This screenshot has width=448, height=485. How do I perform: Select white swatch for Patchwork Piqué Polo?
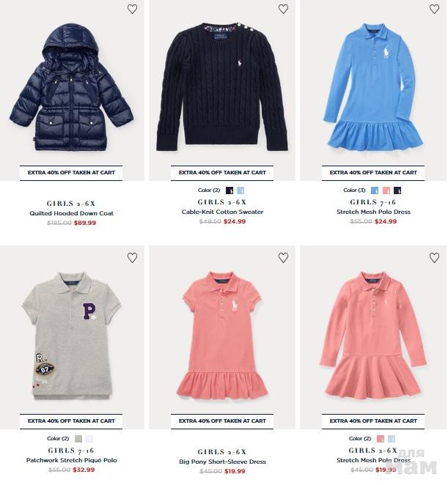(x=89, y=439)
